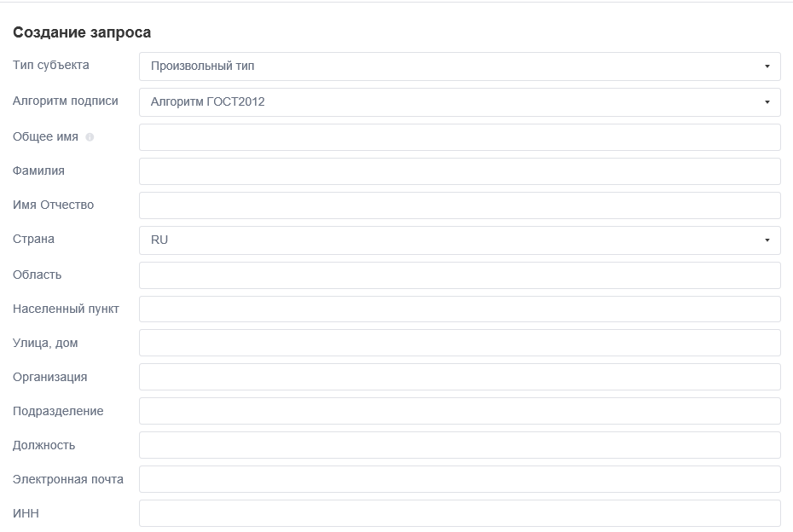Focus the Общее имя input field
Viewport: 793px width, 532px height.
tap(460, 137)
